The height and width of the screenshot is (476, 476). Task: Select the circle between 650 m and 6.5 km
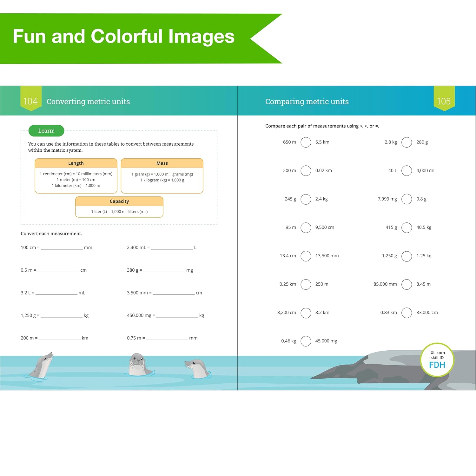point(306,142)
